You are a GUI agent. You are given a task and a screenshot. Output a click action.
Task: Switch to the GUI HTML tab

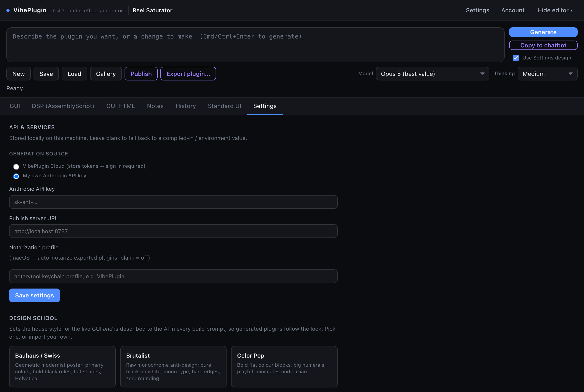click(121, 106)
